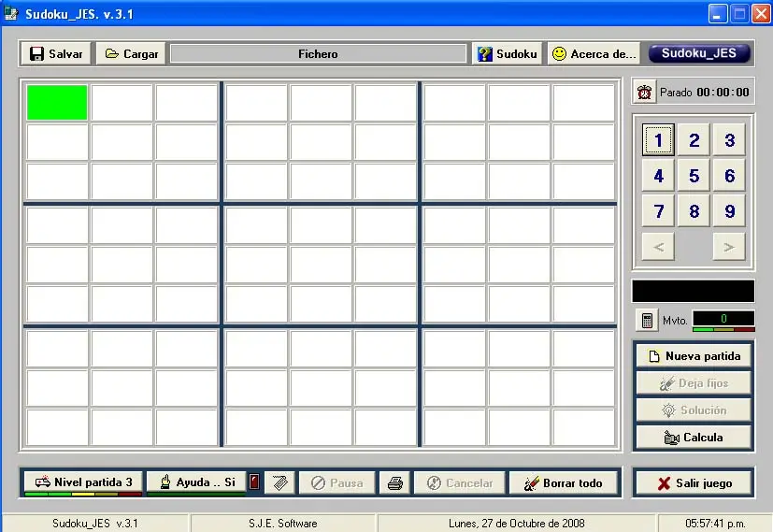The image size is (773, 532).
Task: Click the Calcula button
Action: click(x=694, y=438)
